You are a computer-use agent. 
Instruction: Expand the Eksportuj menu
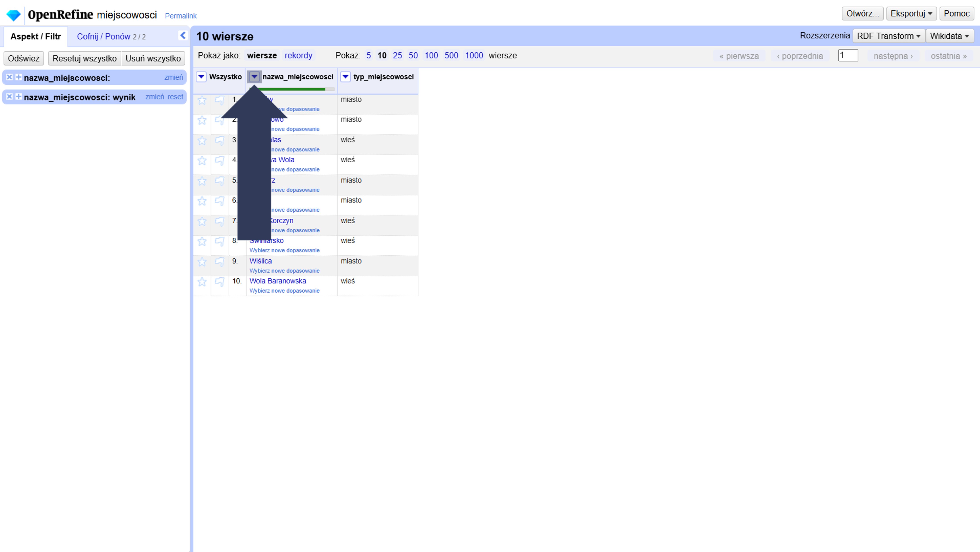(911, 14)
